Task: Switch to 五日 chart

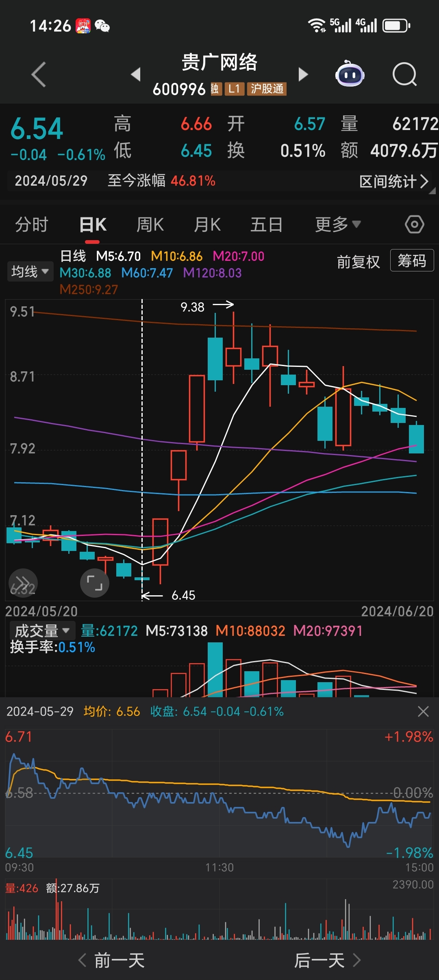Action: point(266,224)
